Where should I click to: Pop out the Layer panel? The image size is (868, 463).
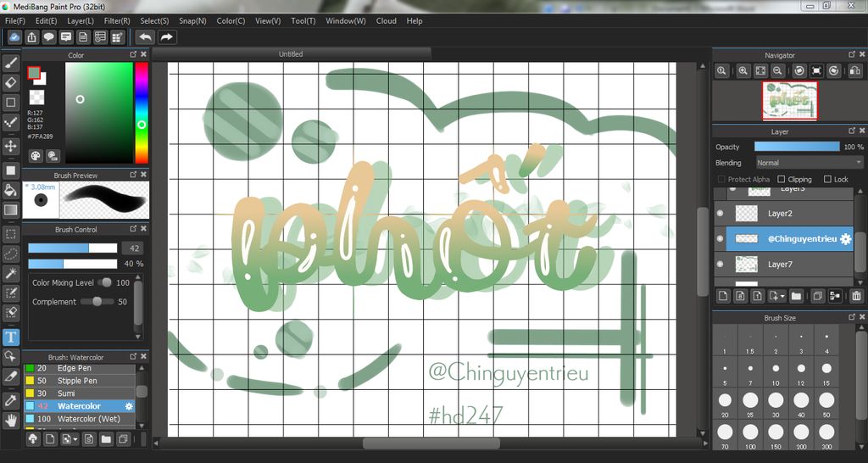tap(852, 131)
